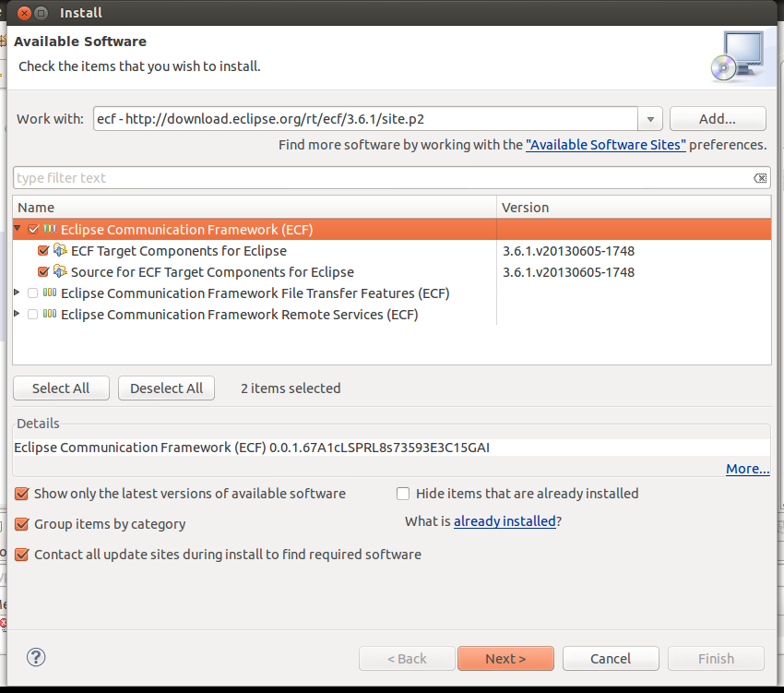Open the already installed link
This screenshot has height=693, width=784.
[505, 521]
